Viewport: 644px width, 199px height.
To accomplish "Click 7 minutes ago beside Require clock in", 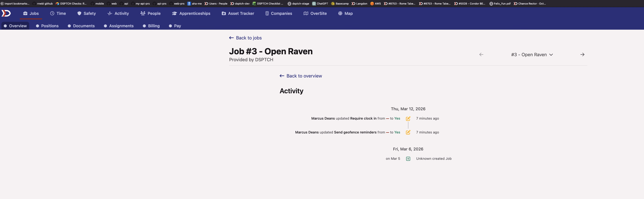I will coord(428,118).
